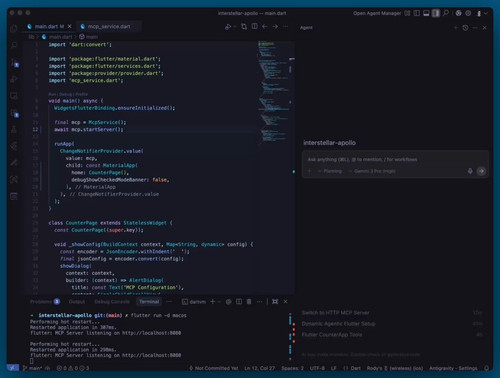Click the main branch in status bar
Image resolution: width=500 pixels, height=378 pixels.
pos(33,368)
